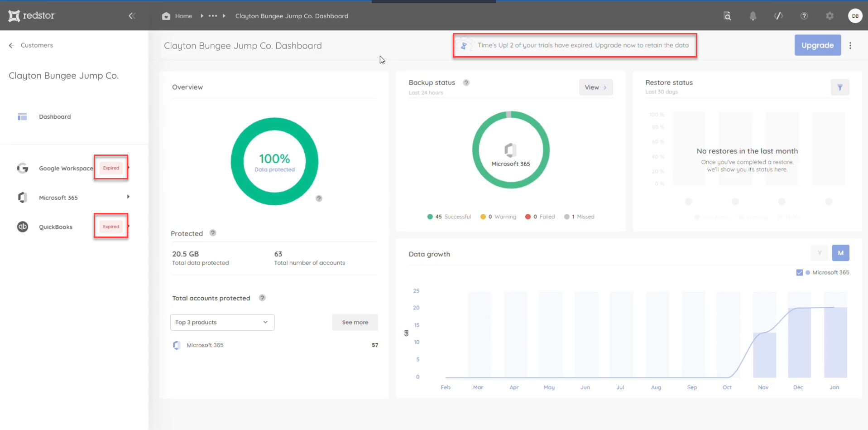Click the Microsoft 365 row showing 57
868x430 pixels.
click(x=275, y=345)
